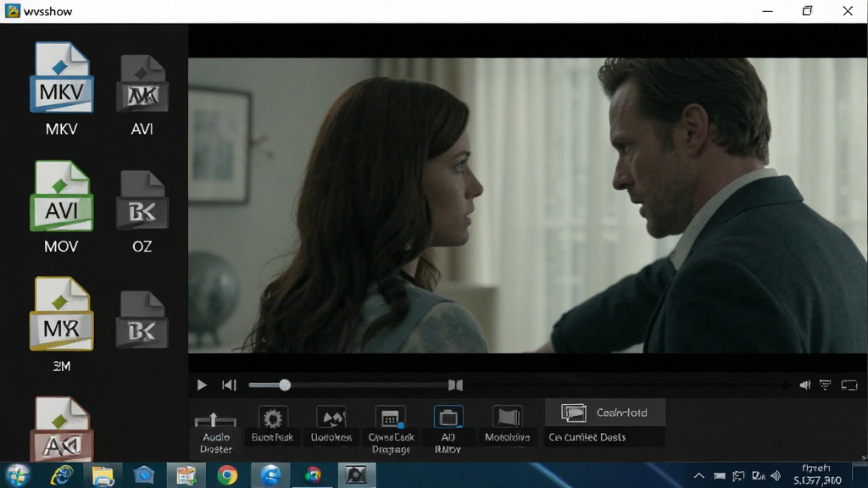Toggle fullscreen display icon
The image size is (868, 488).
point(849,385)
